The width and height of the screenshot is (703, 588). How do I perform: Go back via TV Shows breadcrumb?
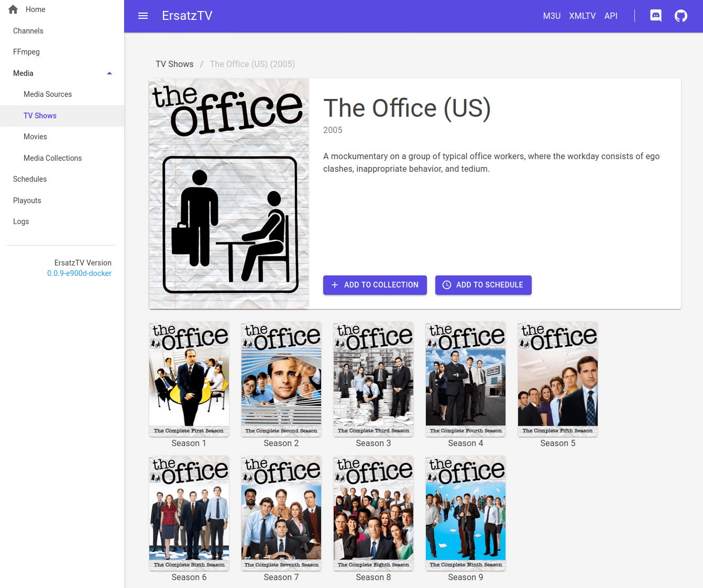pyautogui.click(x=174, y=64)
